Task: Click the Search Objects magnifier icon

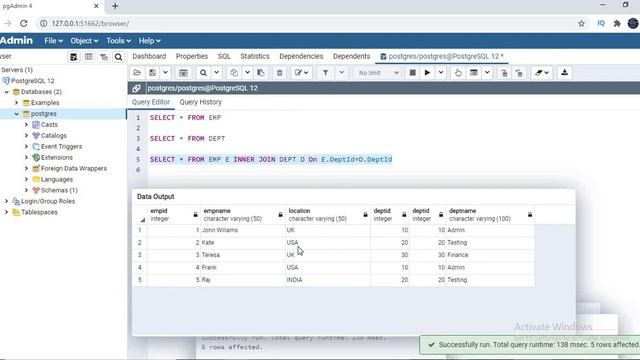Action: tap(118, 57)
